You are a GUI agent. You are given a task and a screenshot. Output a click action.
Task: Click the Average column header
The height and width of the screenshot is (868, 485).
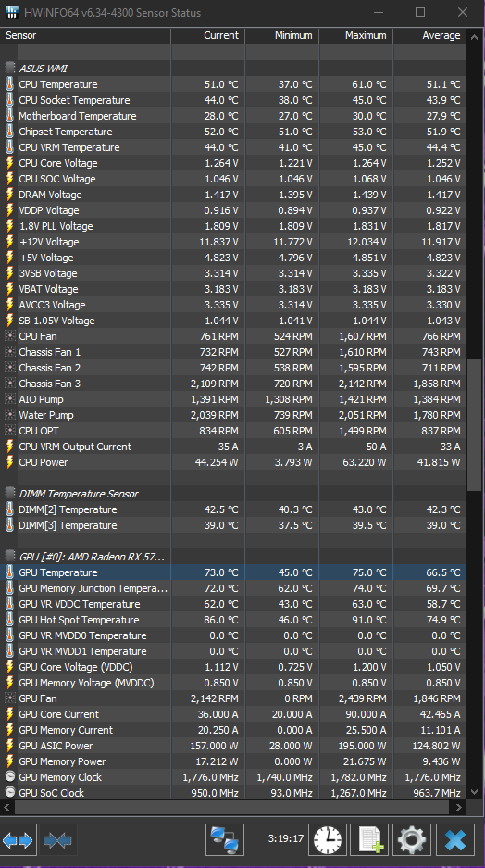click(x=430, y=35)
